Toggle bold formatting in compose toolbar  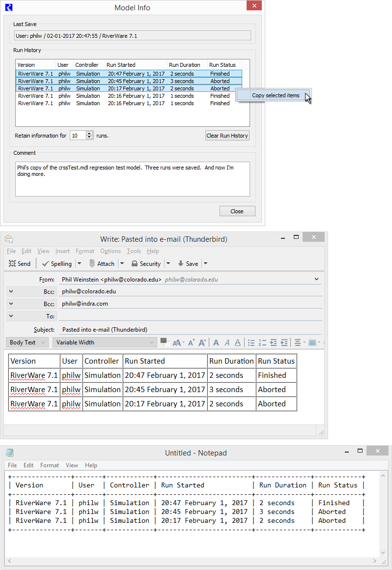(216, 342)
